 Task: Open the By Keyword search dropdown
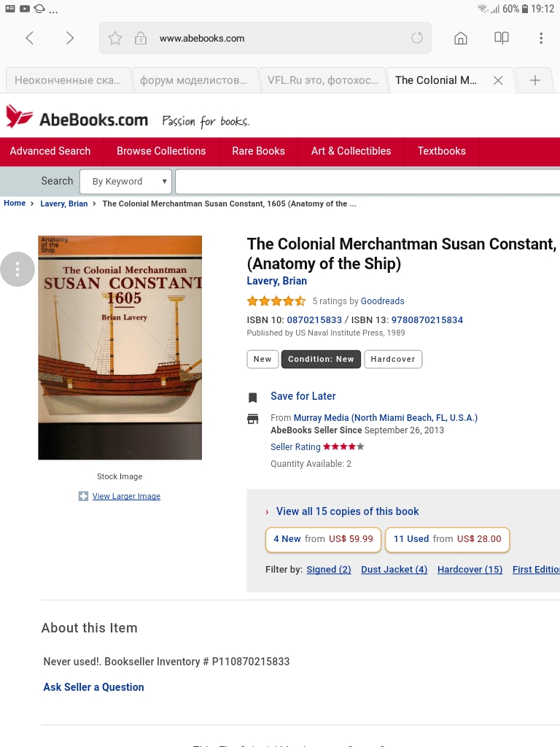[x=125, y=182]
